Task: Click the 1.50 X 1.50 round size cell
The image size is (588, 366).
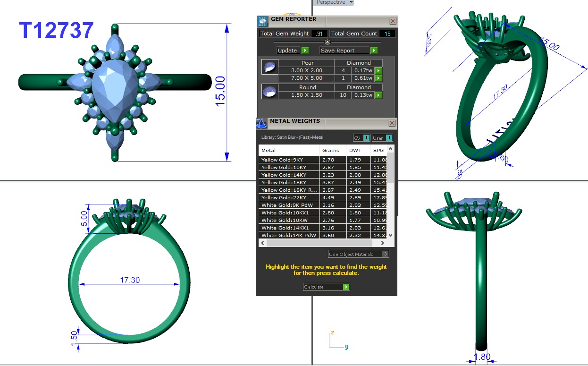Action: coord(307,95)
